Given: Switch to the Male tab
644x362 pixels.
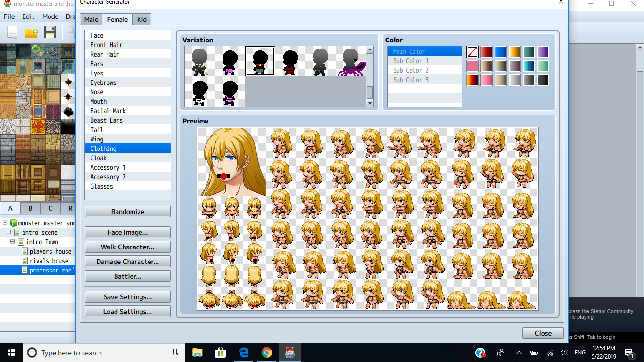Looking at the screenshot, I should [x=91, y=19].
